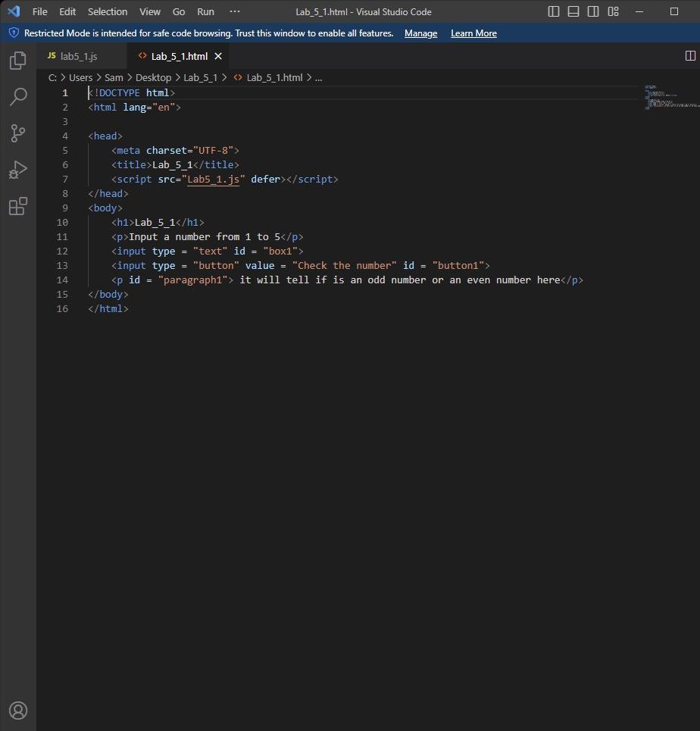Toggle the Primary Side Bar visibility icon
This screenshot has width=700, height=731.
[554, 11]
